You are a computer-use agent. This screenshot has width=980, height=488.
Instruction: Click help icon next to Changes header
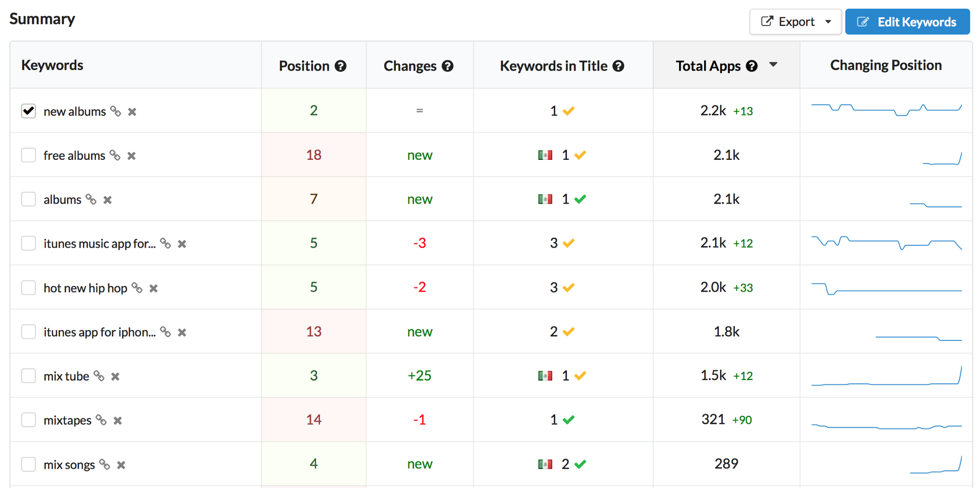click(447, 66)
